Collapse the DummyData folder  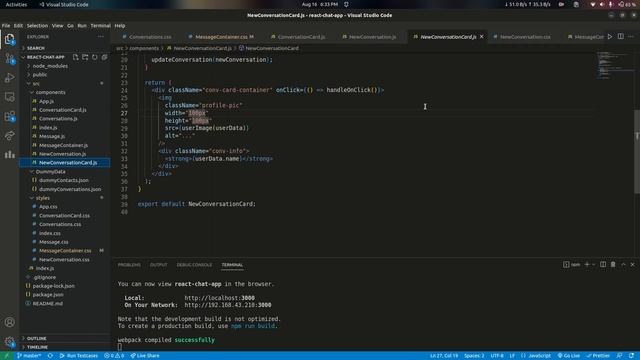click(x=50, y=172)
